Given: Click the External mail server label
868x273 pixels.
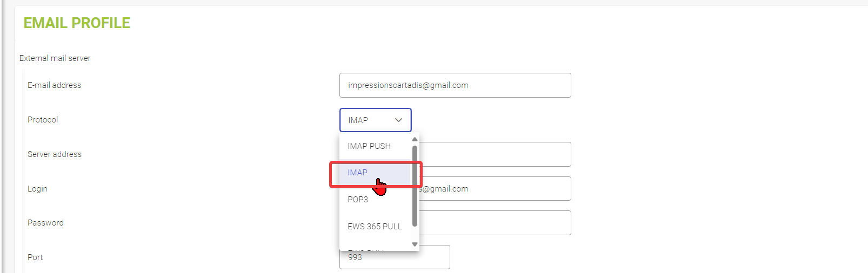Looking at the screenshot, I should pos(55,58).
